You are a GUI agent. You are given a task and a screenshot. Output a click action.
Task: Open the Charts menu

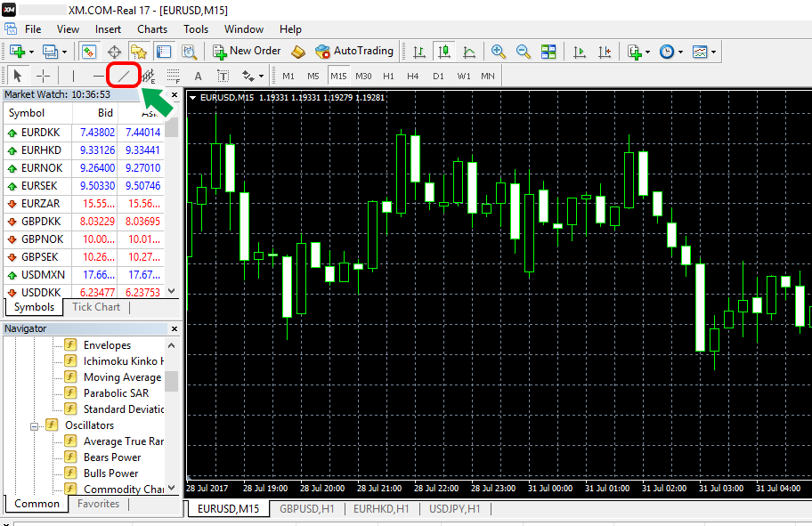[152, 29]
